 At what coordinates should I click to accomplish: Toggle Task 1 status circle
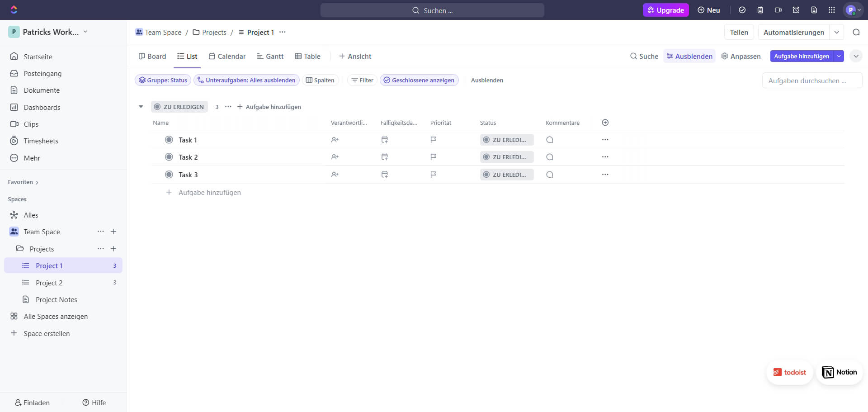pyautogui.click(x=169, y=140)
